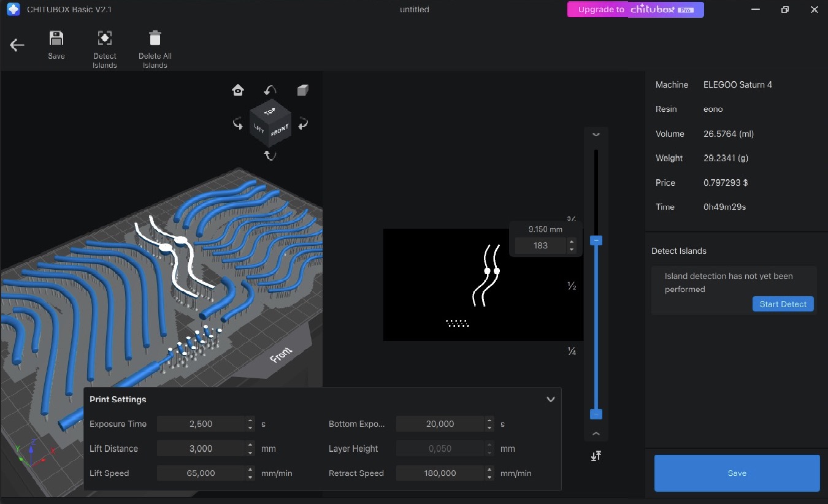
Task: Click the Exposure Time input field
Action: tap(201, 424)
